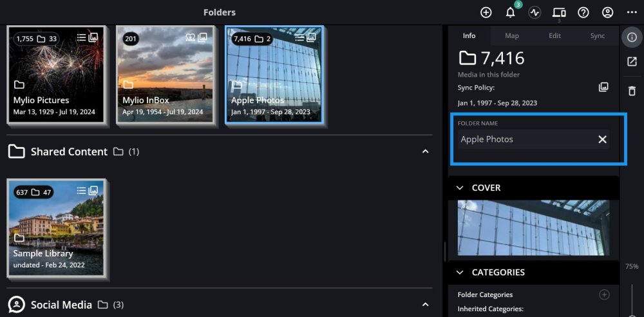Open the Sample Library folder

coord(56,227)
